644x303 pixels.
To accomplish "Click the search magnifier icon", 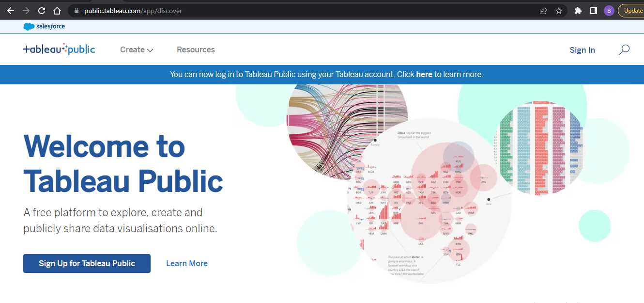I will click(x=624, y=49).
